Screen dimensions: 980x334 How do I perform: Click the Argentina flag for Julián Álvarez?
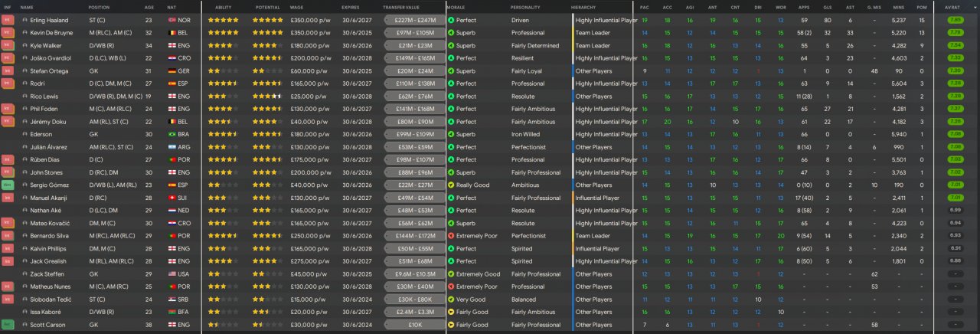[171, 147]
